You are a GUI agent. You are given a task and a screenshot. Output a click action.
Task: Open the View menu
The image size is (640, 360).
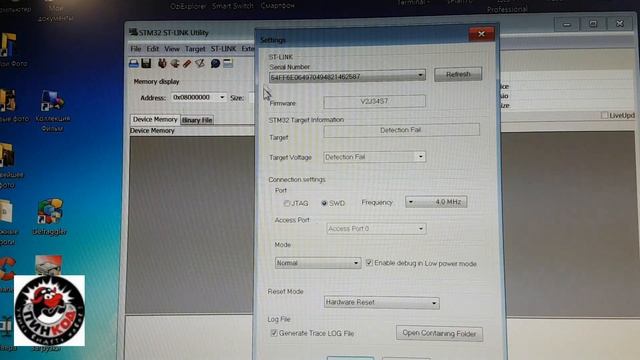[172, 49]
